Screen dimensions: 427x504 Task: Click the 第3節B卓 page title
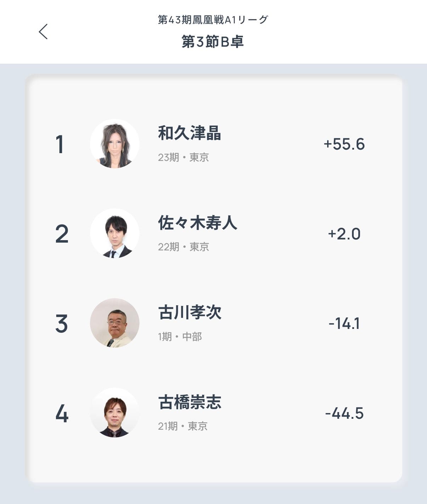(213, 41)
